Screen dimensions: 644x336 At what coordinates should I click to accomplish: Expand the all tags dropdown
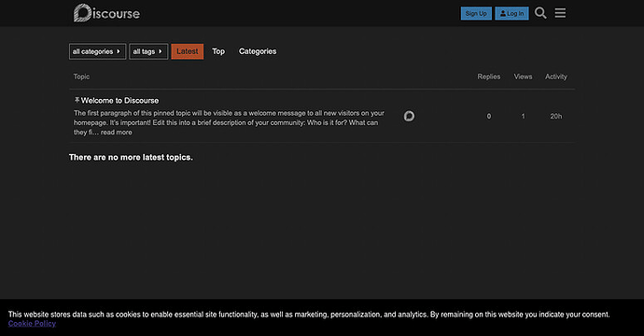pyautogui.click(x=148, y=51)
